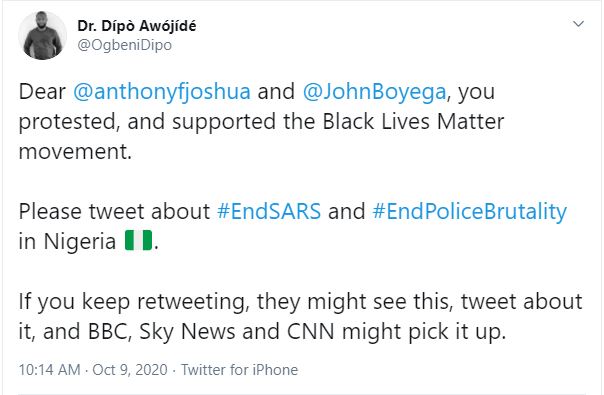The width and height of the screenshot is (604, 395).
Task: Open the @anthonyfjoshua mention
Action: tap(162, 92)
